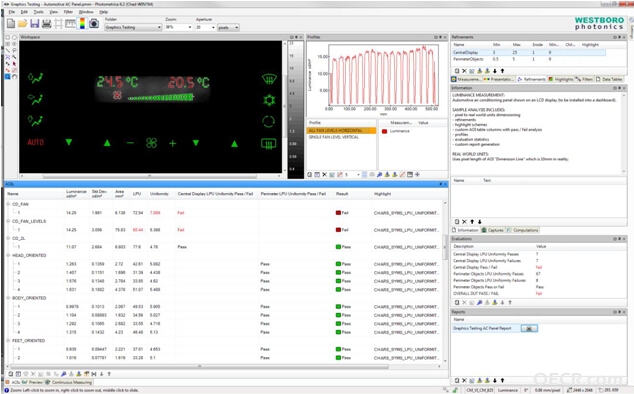Select the blue magnifier zoom tool

(x=8, y=76)
